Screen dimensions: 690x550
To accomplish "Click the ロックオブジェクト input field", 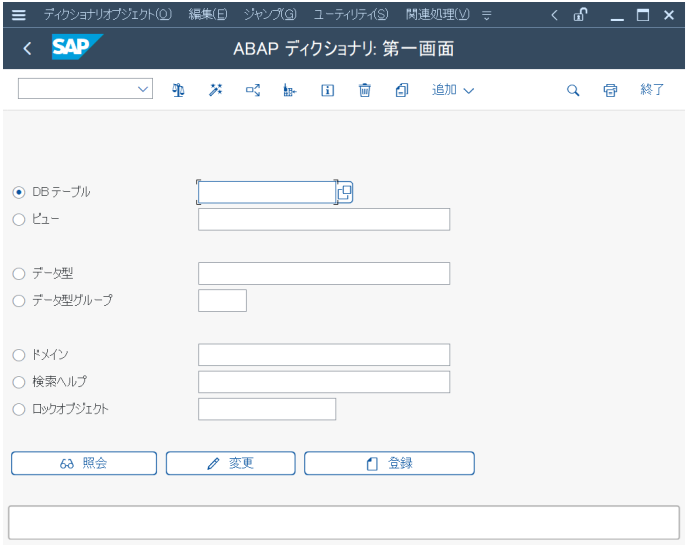I will 267,409.
